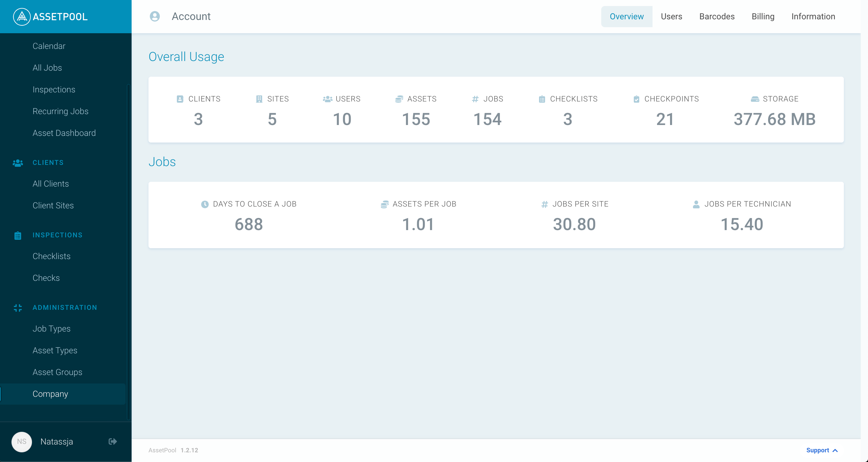Viewport: 868px width, 462px height.
Task: Click the Inspections clipboard icon in sidebar
Action: (x=18, y=236)
